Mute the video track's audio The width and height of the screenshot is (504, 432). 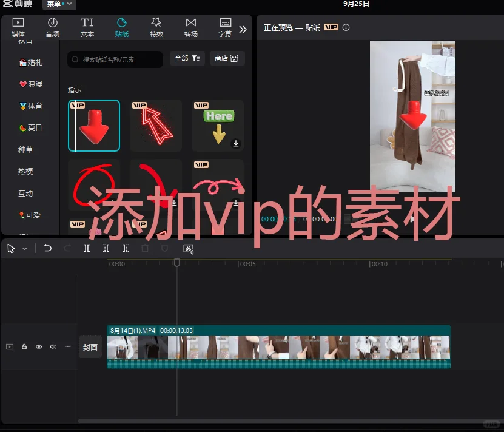click(x=53, y=346)
